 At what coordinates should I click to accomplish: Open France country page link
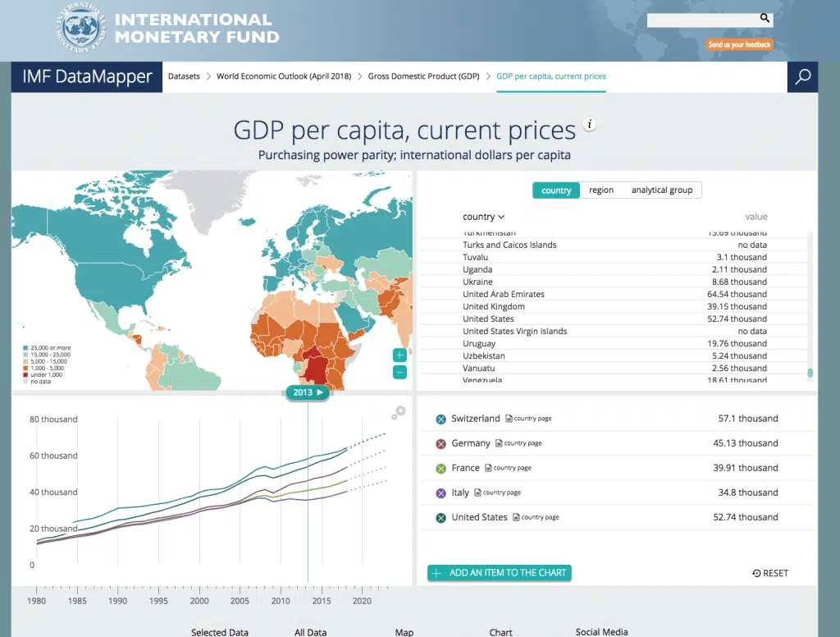coord(508,468)
